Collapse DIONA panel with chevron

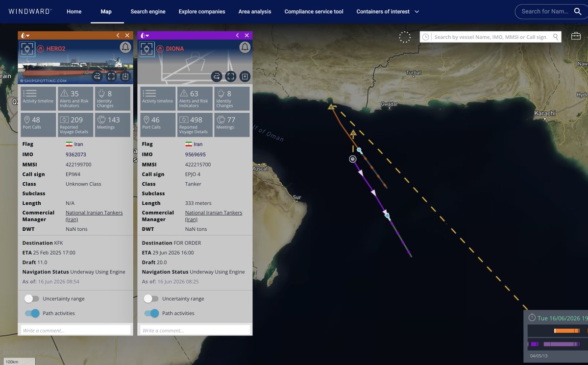238,35
